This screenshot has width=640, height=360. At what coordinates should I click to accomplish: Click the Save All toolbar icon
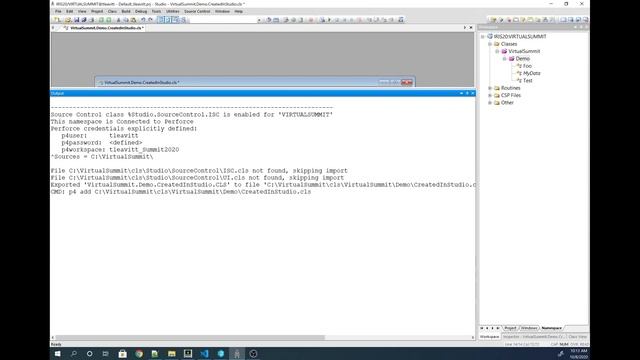click(x=84, y=20)
